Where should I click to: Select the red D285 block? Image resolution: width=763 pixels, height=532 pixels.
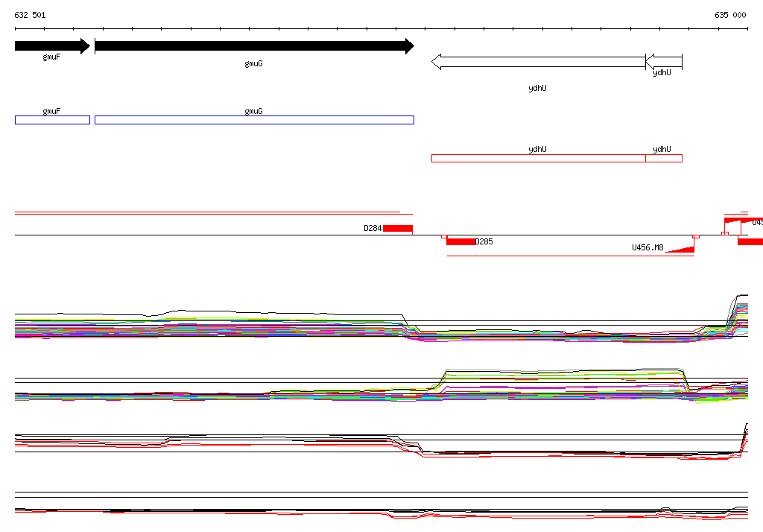tap(460, 241)
